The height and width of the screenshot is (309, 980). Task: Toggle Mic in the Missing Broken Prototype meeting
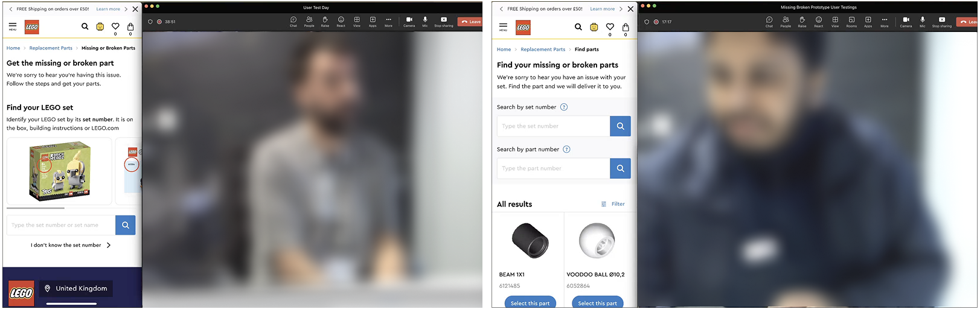[x=922, y=21]
